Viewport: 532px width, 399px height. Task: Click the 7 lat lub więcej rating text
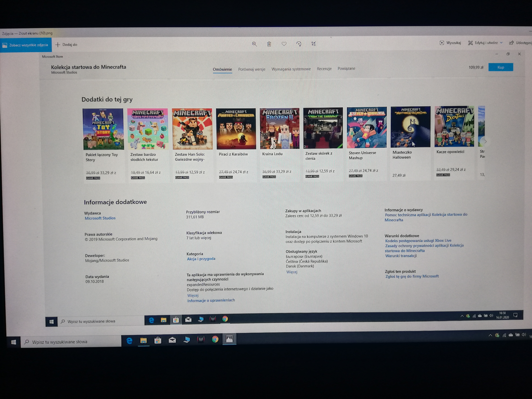point(199,238)
